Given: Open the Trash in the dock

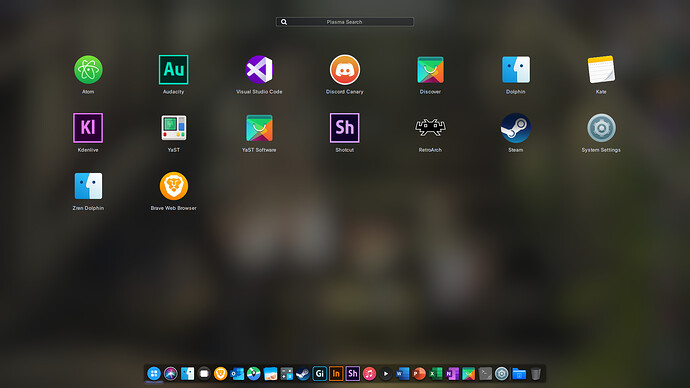Looking at the screenshot, I should (x=536, y=374).
